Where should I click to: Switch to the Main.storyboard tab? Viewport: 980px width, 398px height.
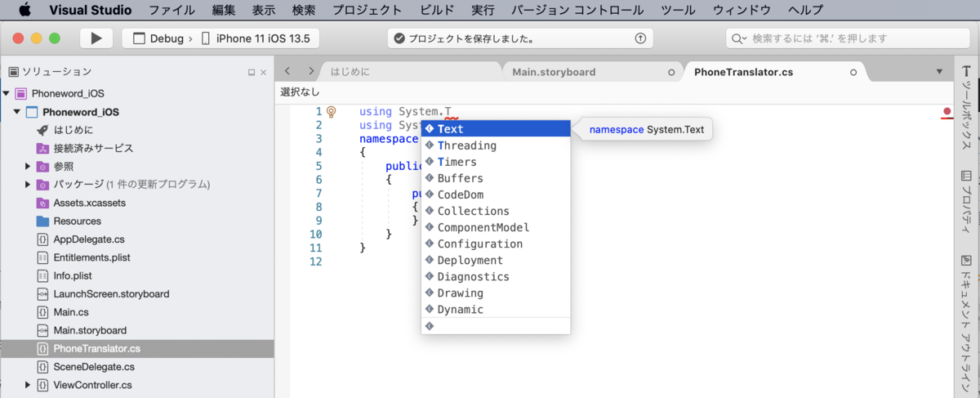(554, 72)
